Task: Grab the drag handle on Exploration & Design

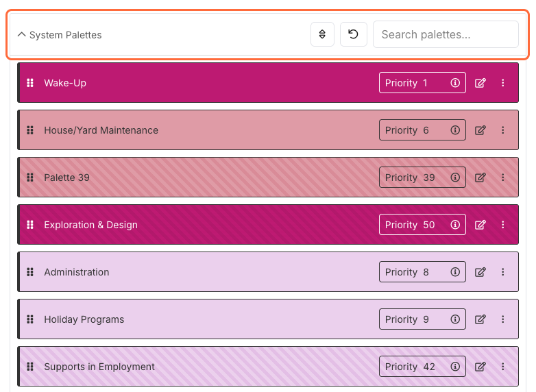Action: pyautogui.click(x=30, y=225)
